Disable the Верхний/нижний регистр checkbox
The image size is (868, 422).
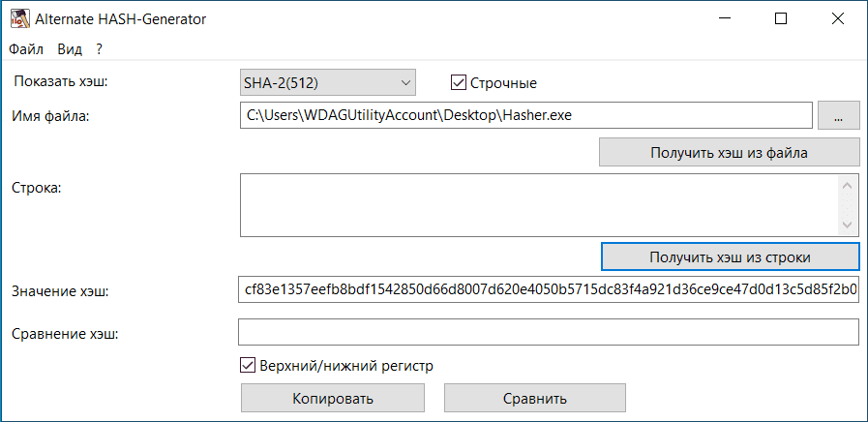click(248, 366)
